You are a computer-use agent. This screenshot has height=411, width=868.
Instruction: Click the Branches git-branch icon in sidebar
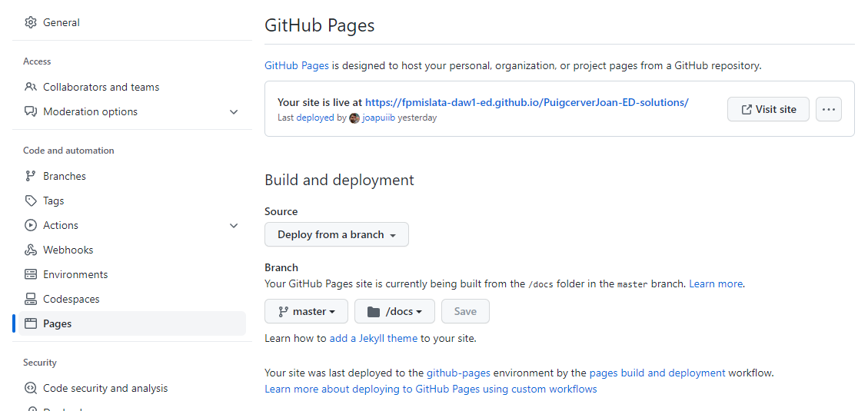pyautogui.click(x=31, y=176)
